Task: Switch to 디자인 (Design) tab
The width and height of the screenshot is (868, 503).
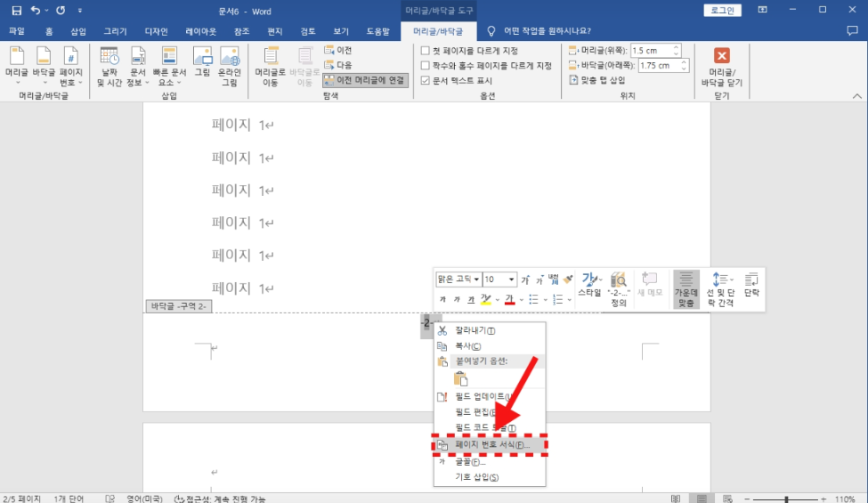Action: (156, 31)
